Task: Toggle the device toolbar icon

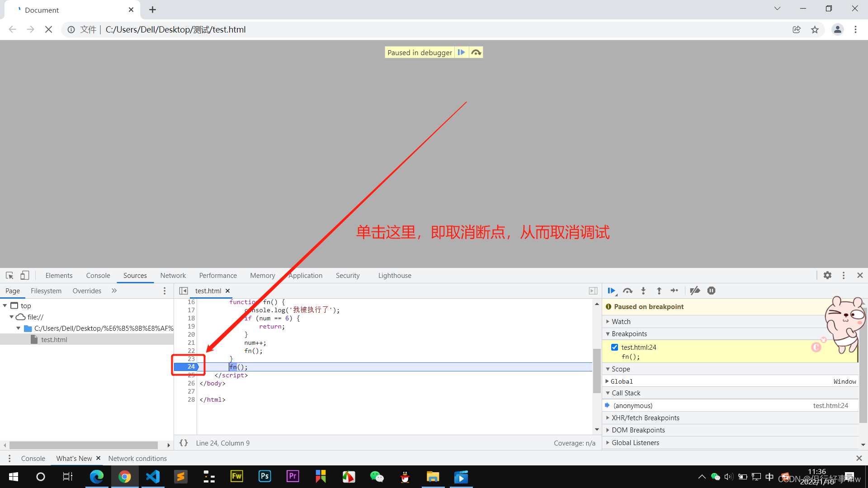Action: (x=25, y=275)
